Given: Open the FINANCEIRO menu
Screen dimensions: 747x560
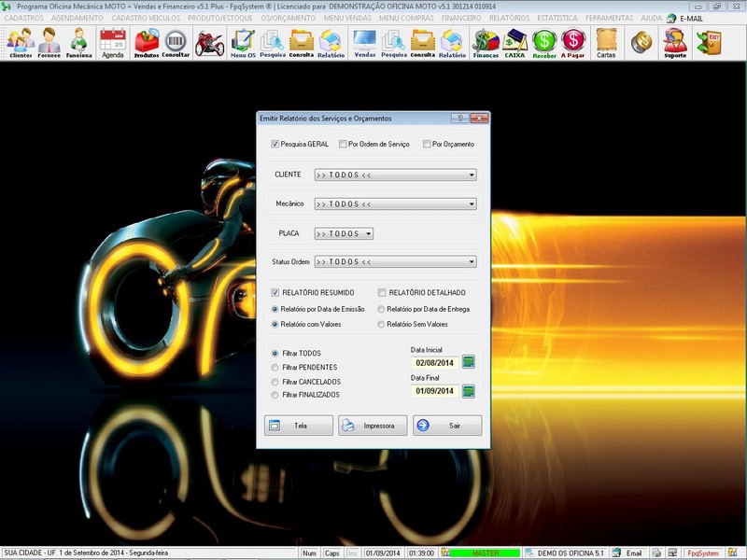Looking at the screenshot, I should tap(460, 18).
